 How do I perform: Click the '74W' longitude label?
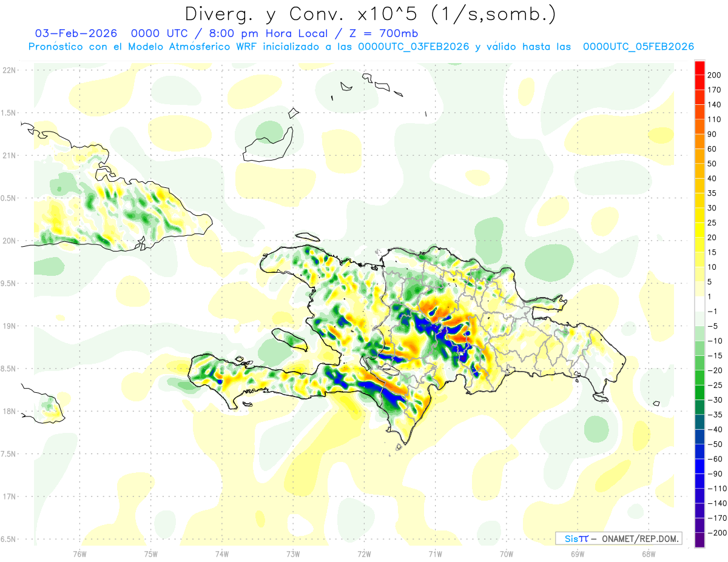coord(221,554)
